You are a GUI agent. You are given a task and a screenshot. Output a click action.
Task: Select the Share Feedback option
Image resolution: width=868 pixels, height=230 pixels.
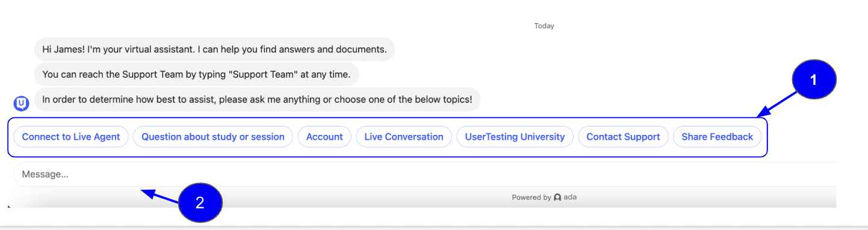[717, 137]
